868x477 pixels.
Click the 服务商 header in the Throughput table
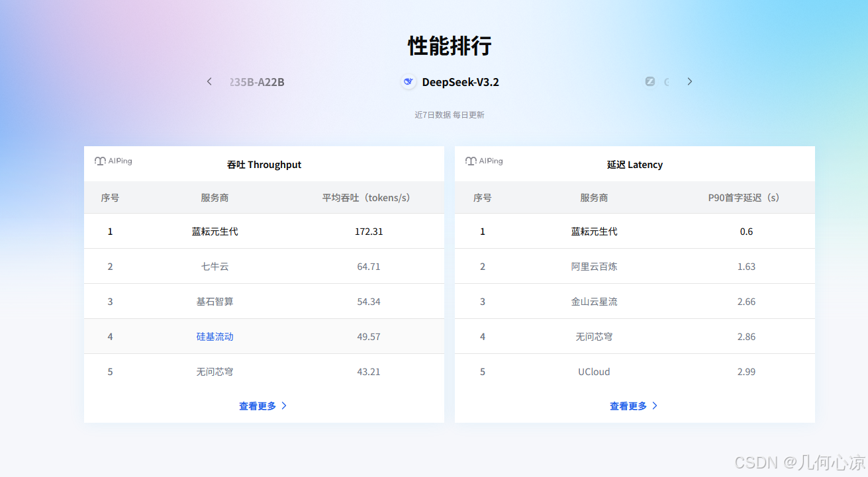tap(215, 198)
